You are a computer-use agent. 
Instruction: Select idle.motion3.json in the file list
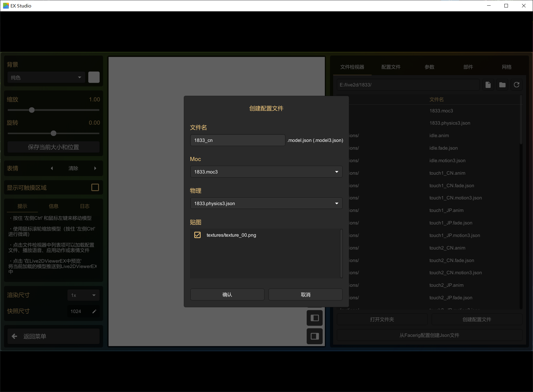[447, 161]
